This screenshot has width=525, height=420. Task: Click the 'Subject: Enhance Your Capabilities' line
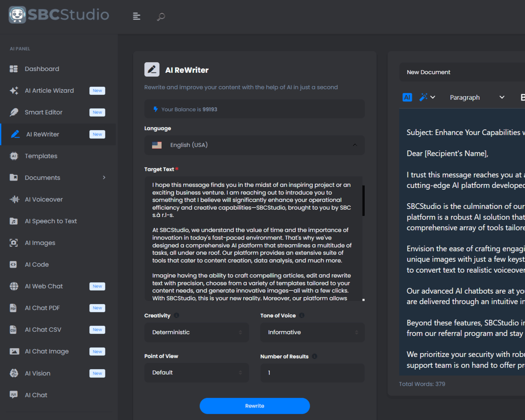click(x=465, y=132)
